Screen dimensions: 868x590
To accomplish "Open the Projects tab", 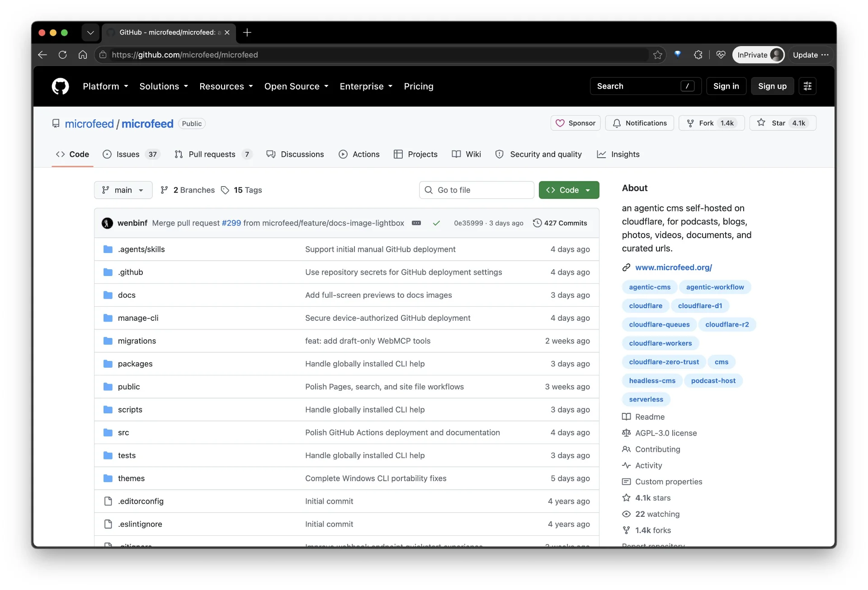I will (415, 155).
